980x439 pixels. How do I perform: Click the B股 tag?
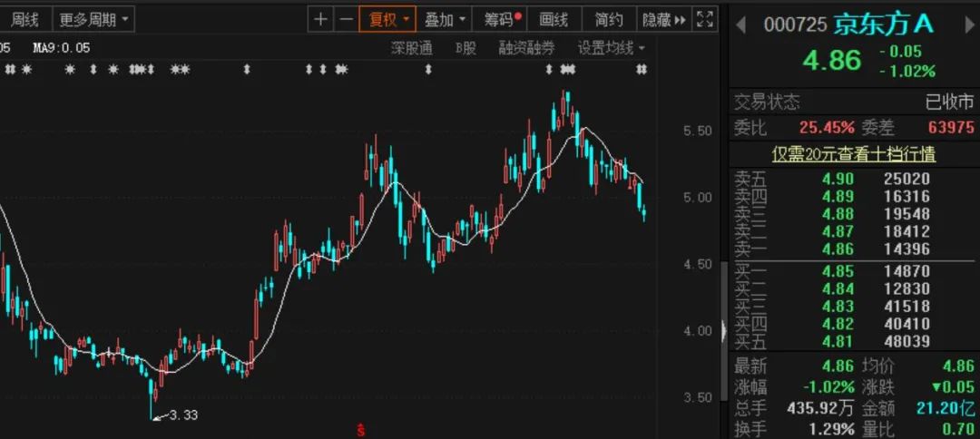465,48
